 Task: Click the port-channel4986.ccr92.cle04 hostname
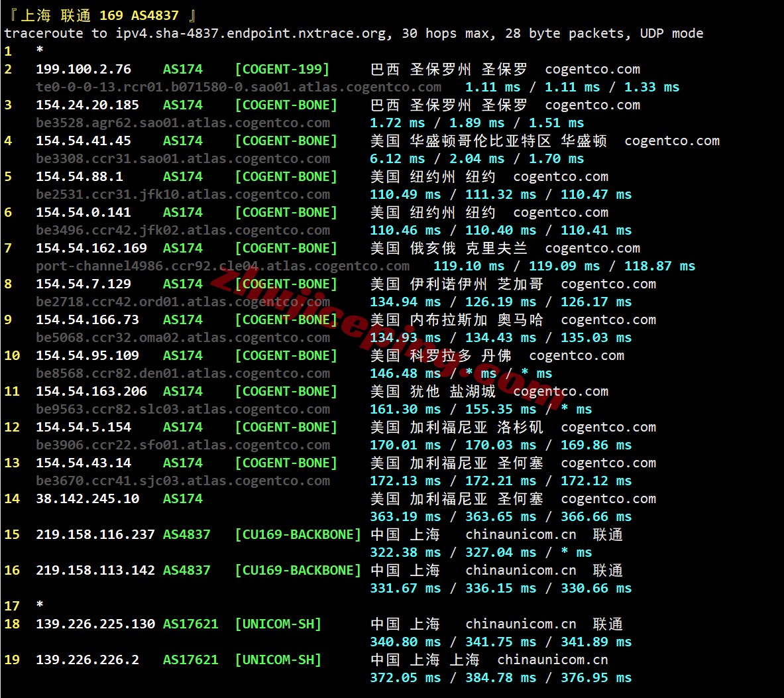tap(222, 266)
